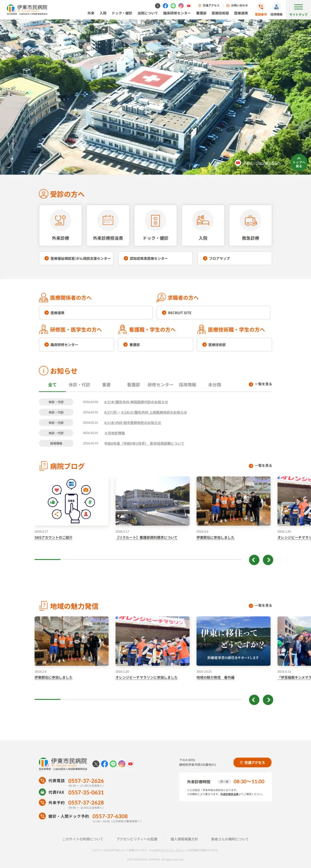
Task: Open the LINE icon in header
Action: click(x=173, y=6)
